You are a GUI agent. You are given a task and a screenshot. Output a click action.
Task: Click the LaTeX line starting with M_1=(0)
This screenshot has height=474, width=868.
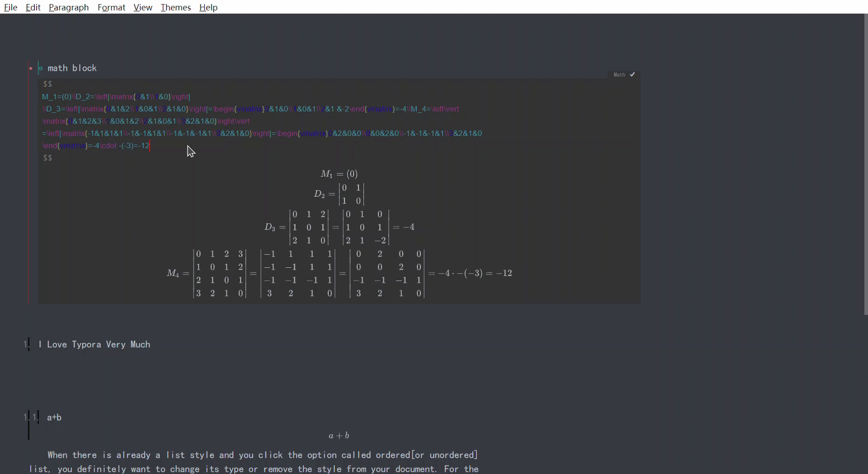[116, 97]
